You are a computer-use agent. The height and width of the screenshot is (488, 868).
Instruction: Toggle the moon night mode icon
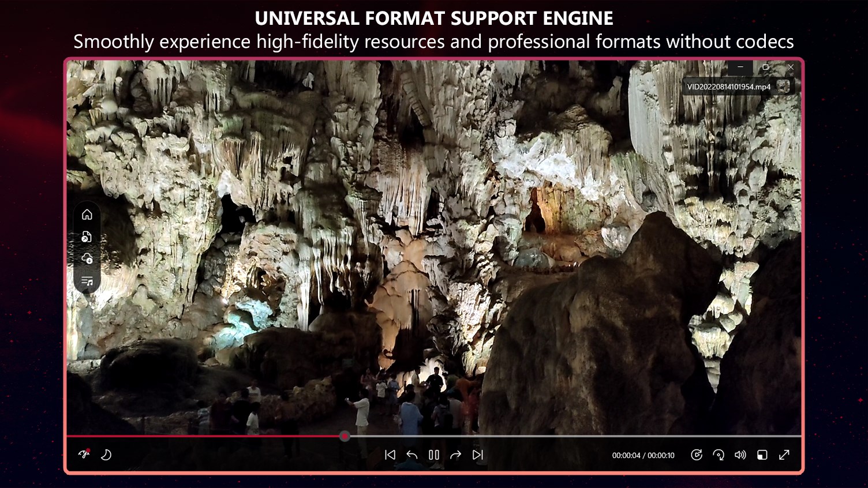106,455
